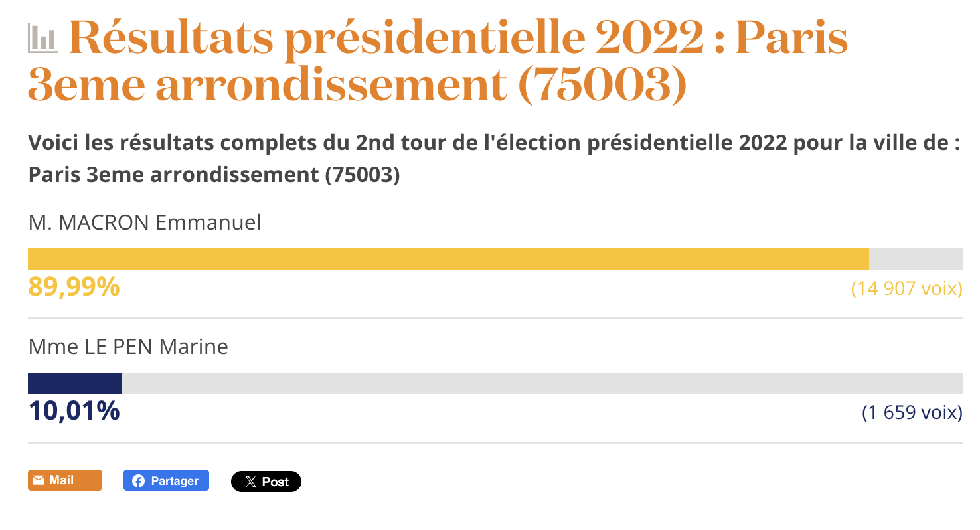
Task: Click the X logo icon
Action: click(250, 482)
